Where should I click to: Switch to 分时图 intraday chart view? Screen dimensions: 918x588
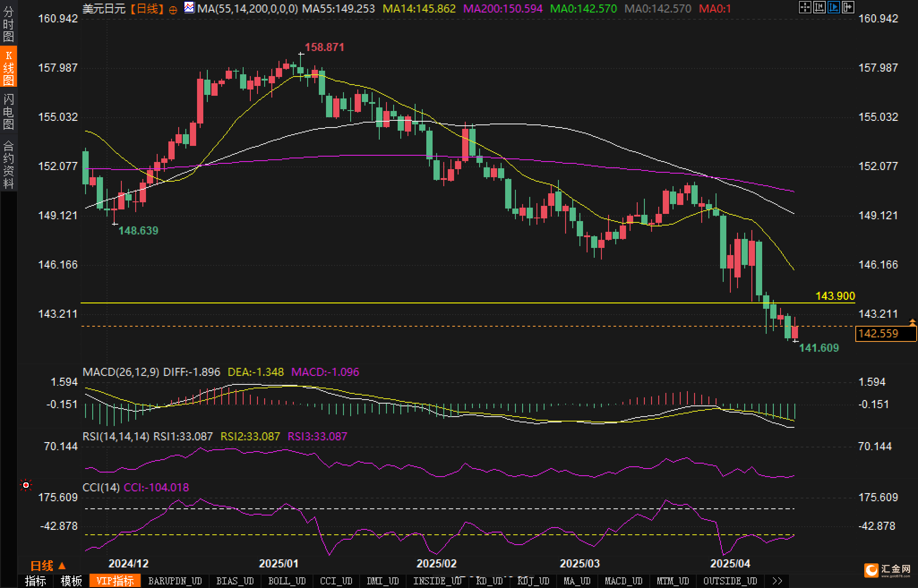pos(9,24)
